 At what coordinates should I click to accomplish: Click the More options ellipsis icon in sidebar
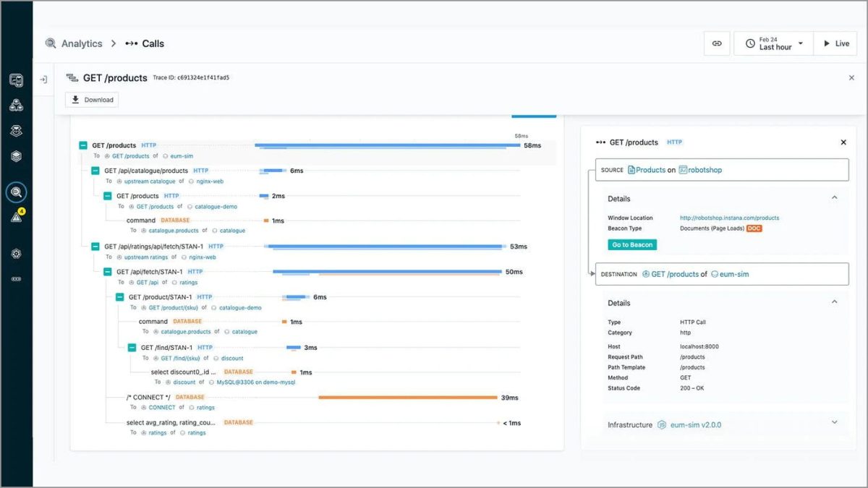[17, 278]
